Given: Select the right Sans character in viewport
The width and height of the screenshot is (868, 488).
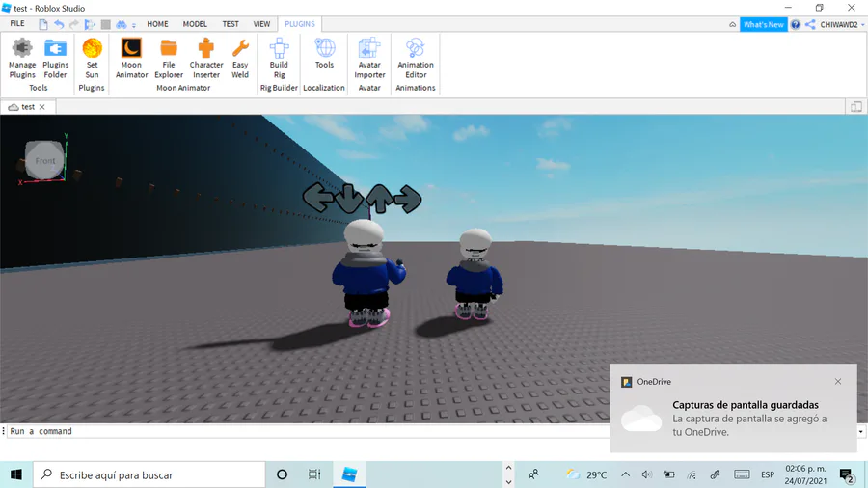Looking at the screenshot, I should 475,274.
